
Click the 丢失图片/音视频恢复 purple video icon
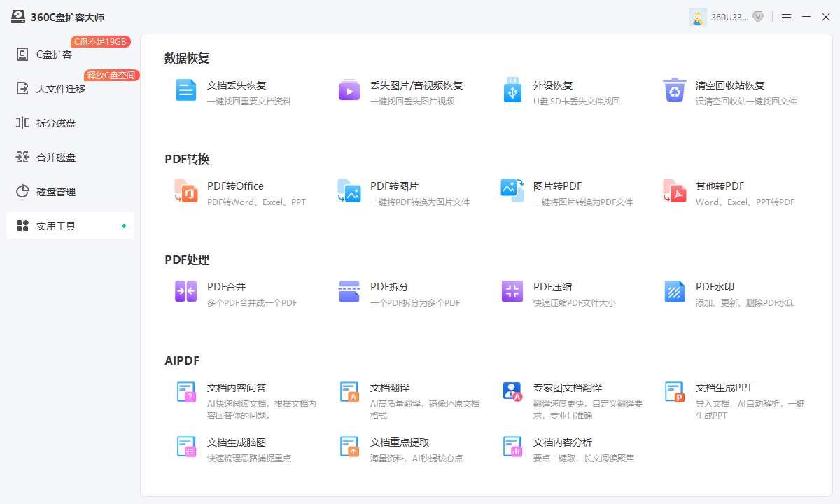pyautogui.click(x=349, y=90)
